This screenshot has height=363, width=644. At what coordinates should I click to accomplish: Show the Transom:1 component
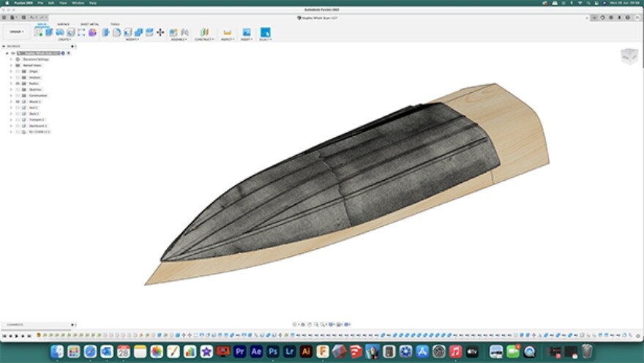18,120
